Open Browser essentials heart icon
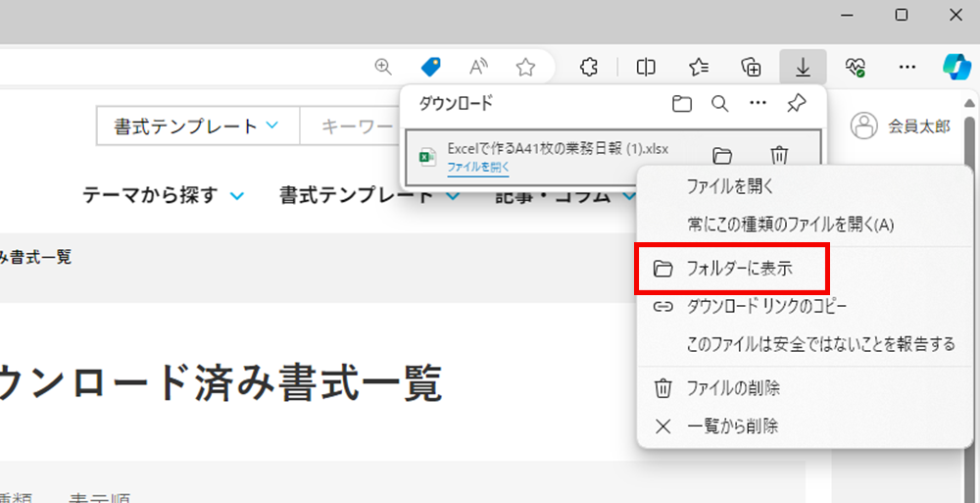This screenshot has width=980, height=503. (x=855, y=67)
